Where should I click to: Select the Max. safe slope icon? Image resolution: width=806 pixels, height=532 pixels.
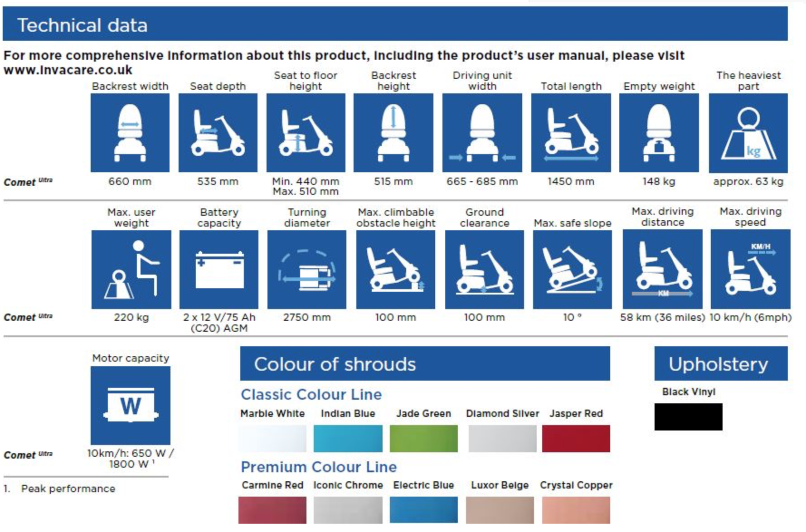tap(573, 270)
